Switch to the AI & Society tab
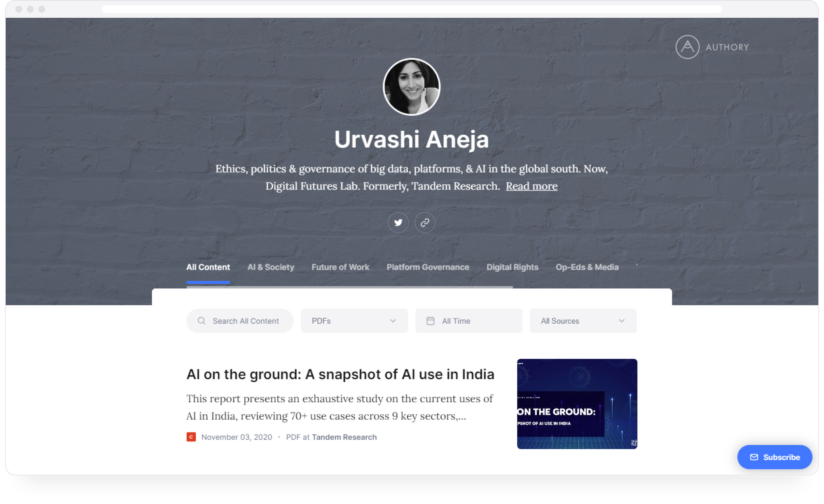This screenshot has height=504, width=824. tap(271, 267)
